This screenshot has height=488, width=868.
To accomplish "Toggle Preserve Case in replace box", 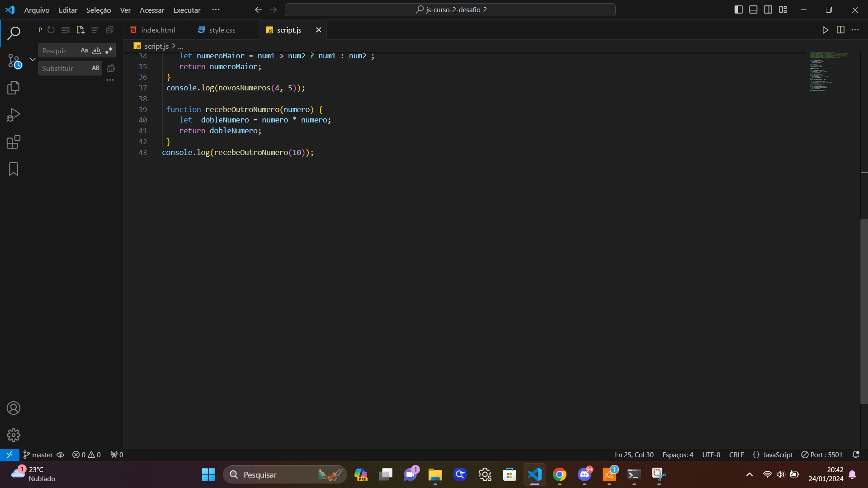I will click(95, 68).
